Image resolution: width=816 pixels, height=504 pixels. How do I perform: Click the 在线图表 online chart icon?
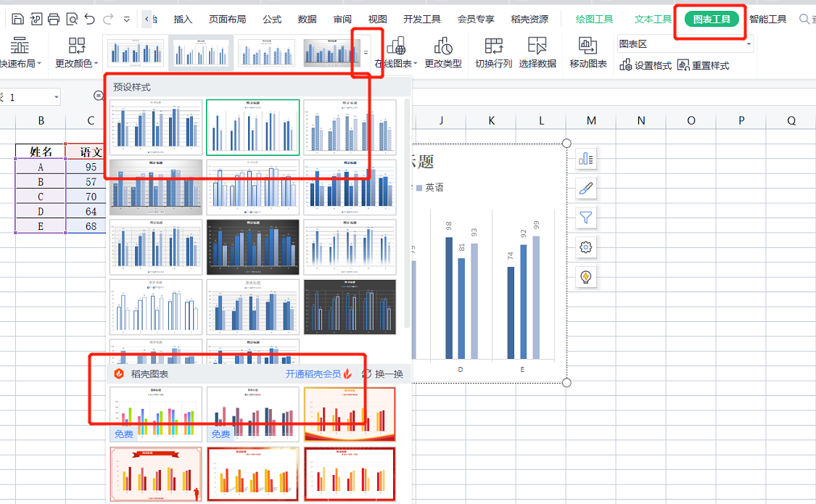pos(396,46)
